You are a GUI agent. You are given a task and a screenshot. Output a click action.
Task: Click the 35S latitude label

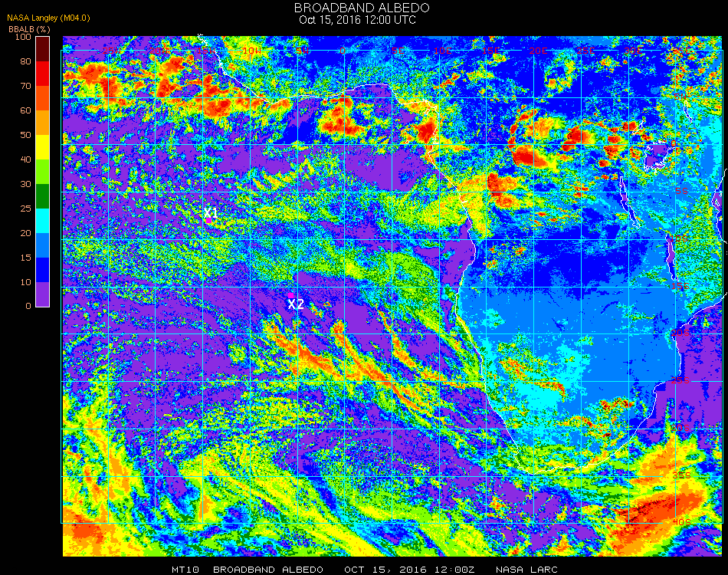pyautogui.click(x=681, y=475)
